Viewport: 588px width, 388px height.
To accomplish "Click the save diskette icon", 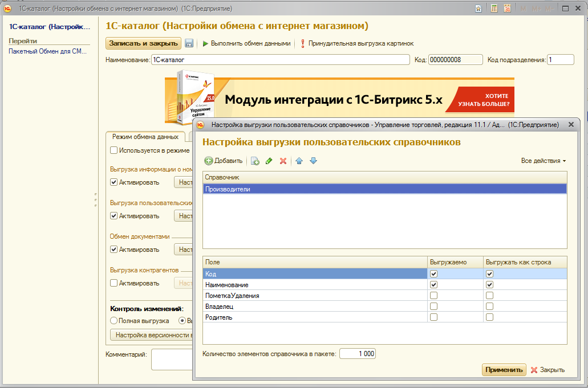I will coord(189,43).
